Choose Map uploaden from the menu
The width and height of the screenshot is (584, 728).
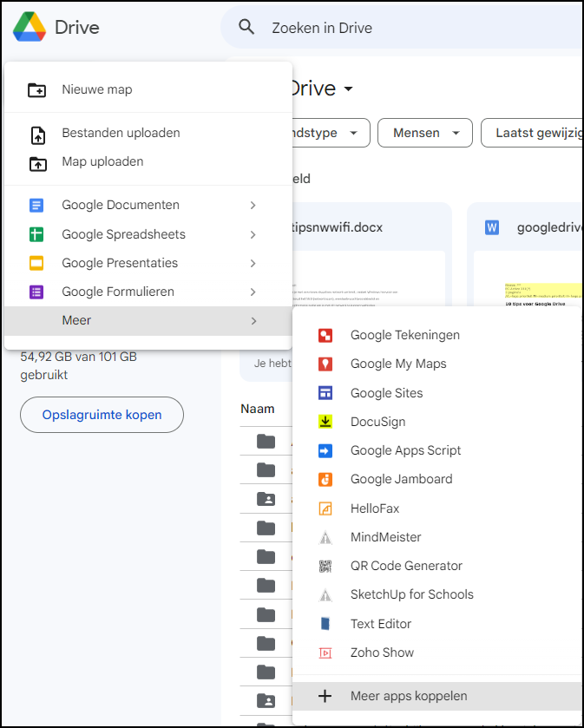[x=148, y=161]
